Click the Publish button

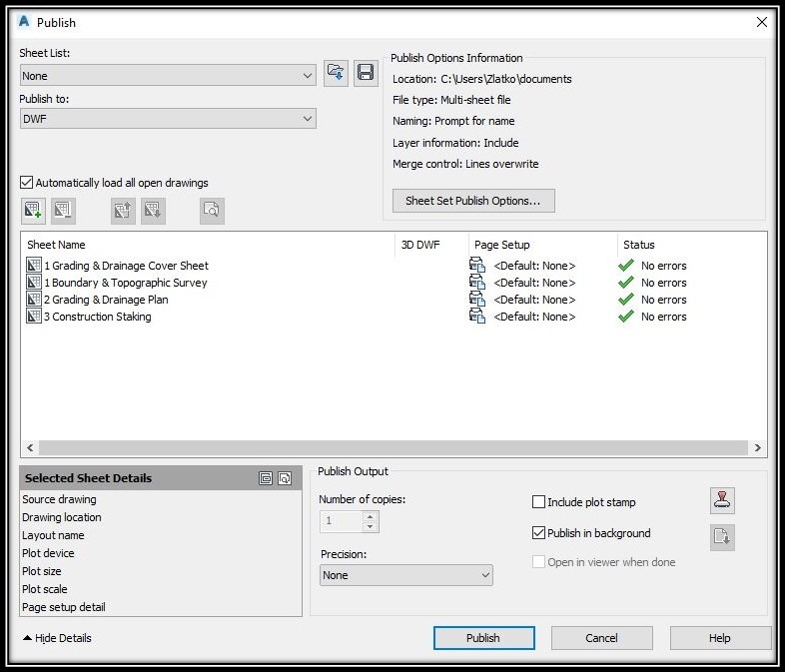pyautogui.click(x=484, y=638)
